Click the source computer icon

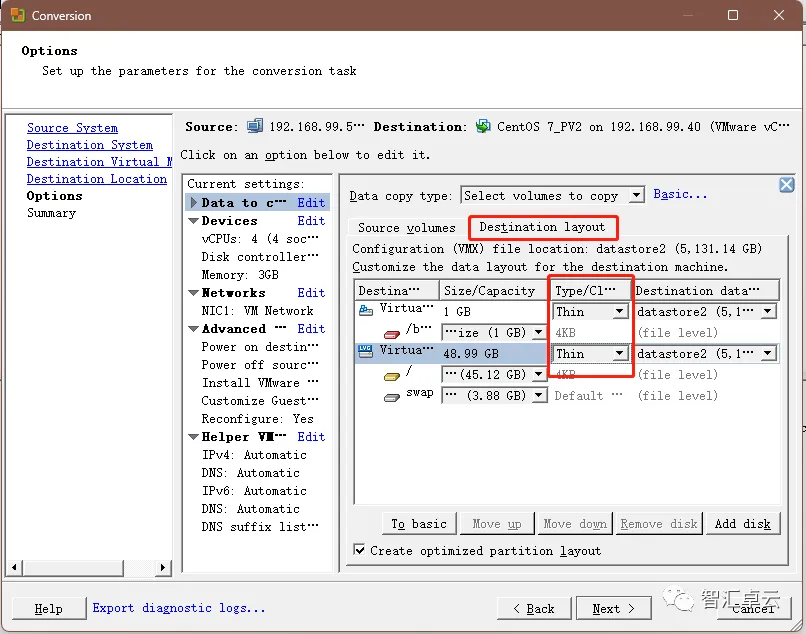(x=255, y=126)
